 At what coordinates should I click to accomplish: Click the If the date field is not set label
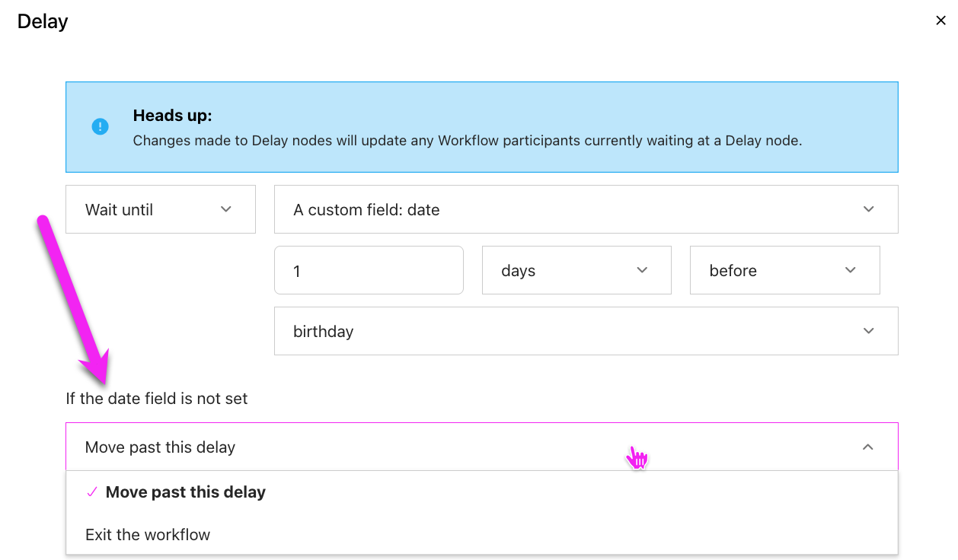pyautogui.click(x=156, y=398)
